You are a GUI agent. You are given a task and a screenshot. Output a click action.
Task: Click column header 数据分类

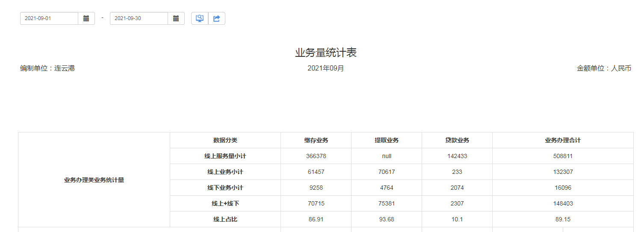pos(225,140)
